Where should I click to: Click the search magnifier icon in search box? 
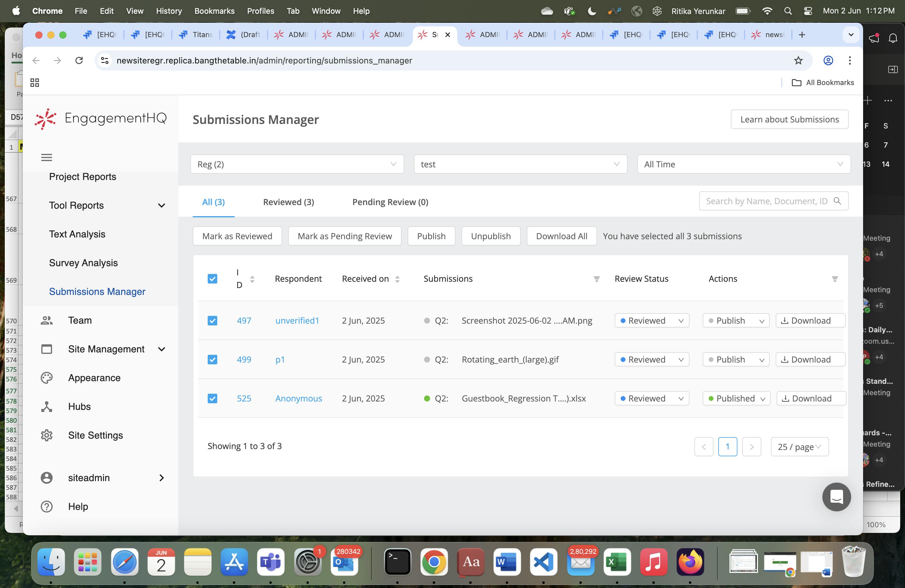point(837,201)
